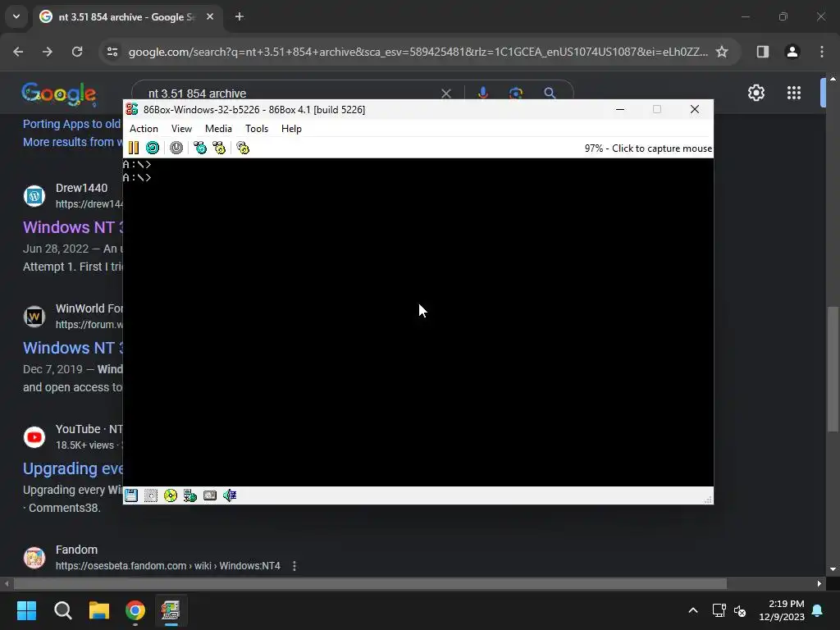The height and width of the screenshot is (630, 840).
Task: Click emulated screen to capture mouse
Action: click(x=418, y=322)
